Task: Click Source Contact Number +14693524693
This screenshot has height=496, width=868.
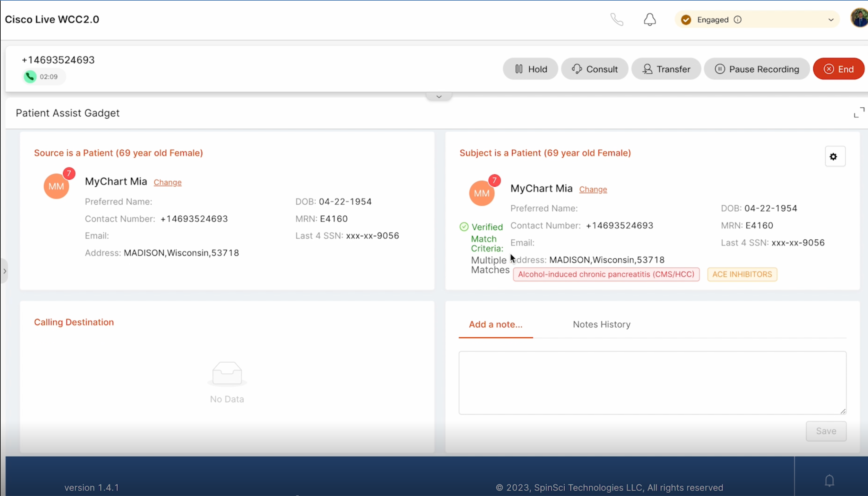Action: pos(194,219)
